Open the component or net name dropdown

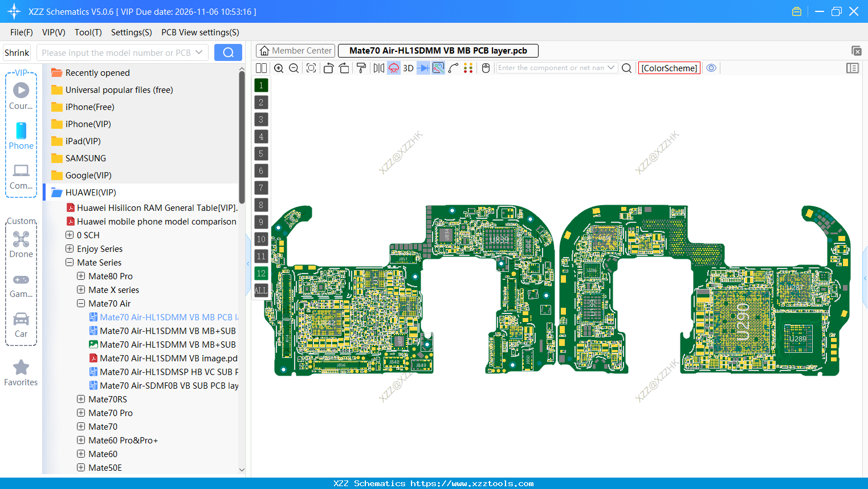coord(612,68)
